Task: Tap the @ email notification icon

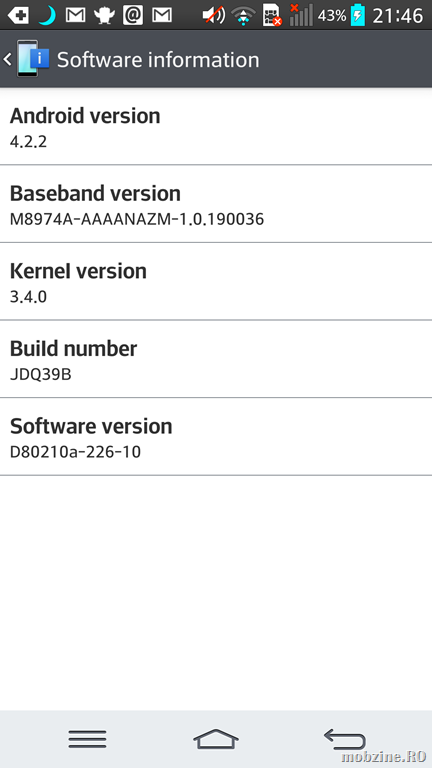Action: coord(133,15)
